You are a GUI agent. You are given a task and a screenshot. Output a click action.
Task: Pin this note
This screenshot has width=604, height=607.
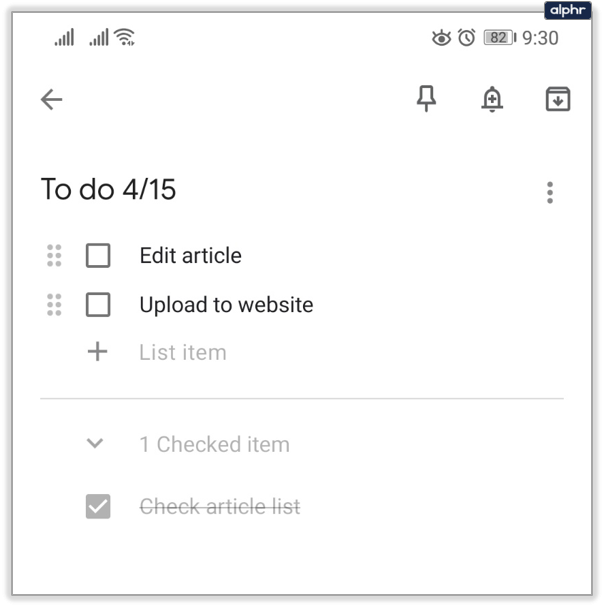click(x=427, y=99)
